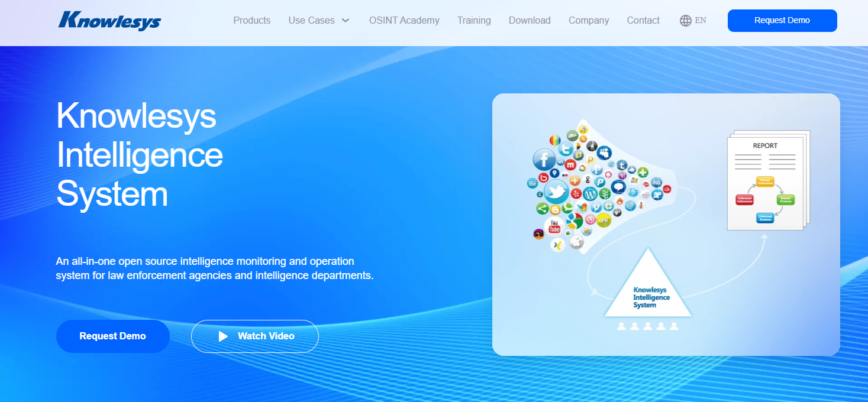The image size is (868, 402).
Task: Click the globe language icon
Action: coord(686,21)
